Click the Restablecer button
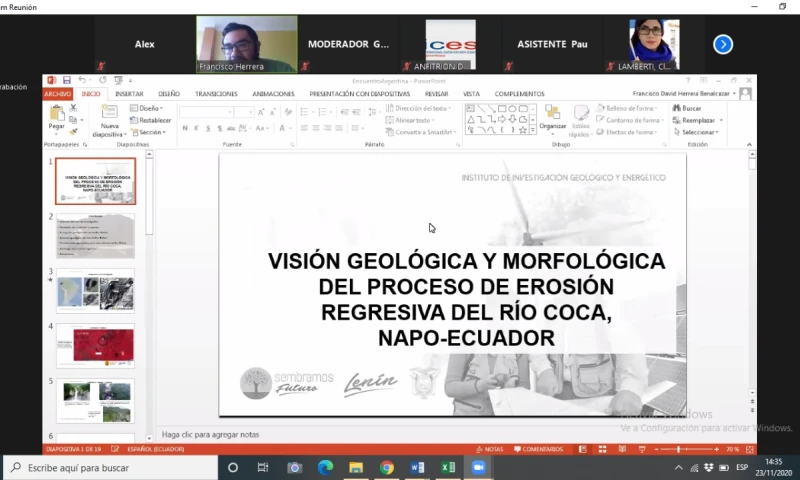800x480 pixels. pyautogui.click(x=151, y=120)
